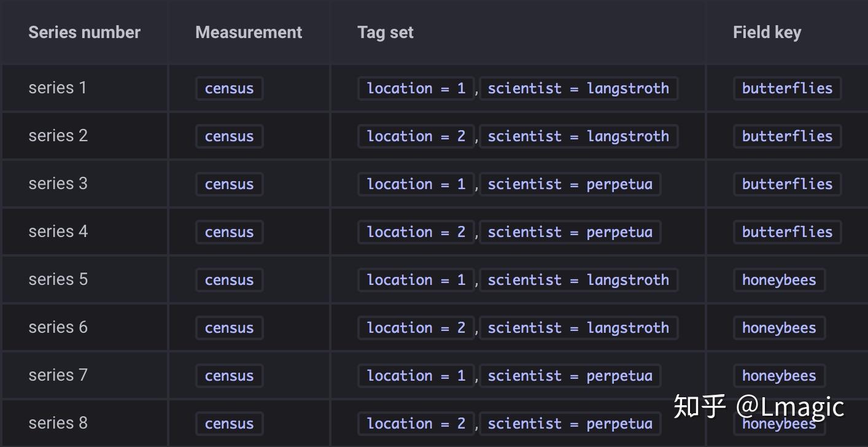Click the "Measurement" column header

249,33
